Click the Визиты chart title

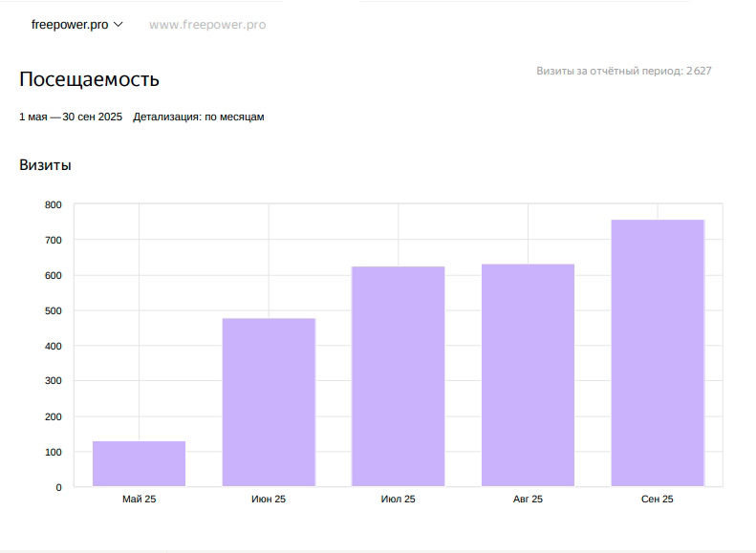45,165
